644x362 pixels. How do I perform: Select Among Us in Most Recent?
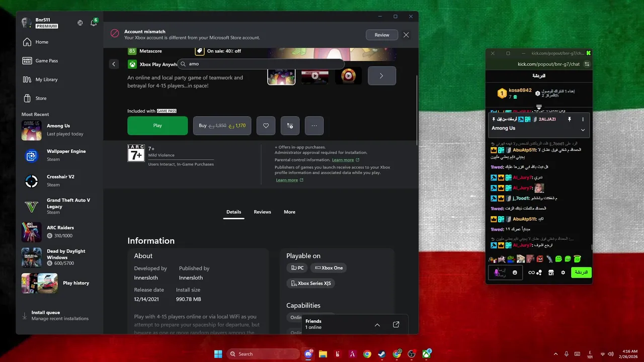pyautogui.click(x=59, y=130)
